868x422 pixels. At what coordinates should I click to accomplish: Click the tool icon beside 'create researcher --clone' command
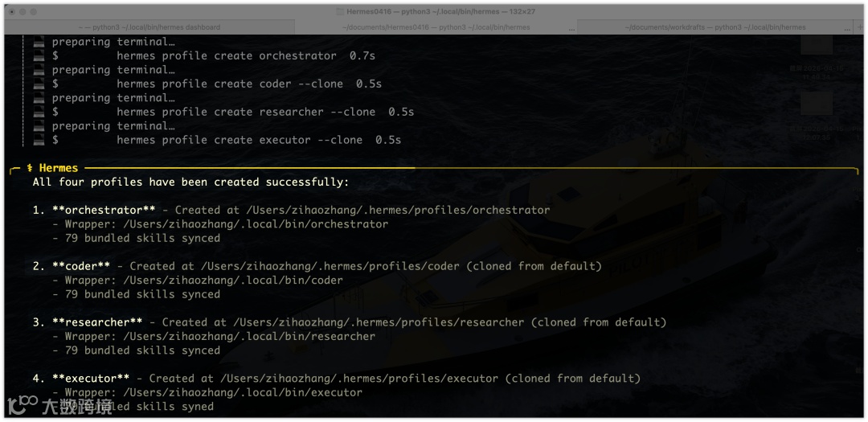point(39,112)
